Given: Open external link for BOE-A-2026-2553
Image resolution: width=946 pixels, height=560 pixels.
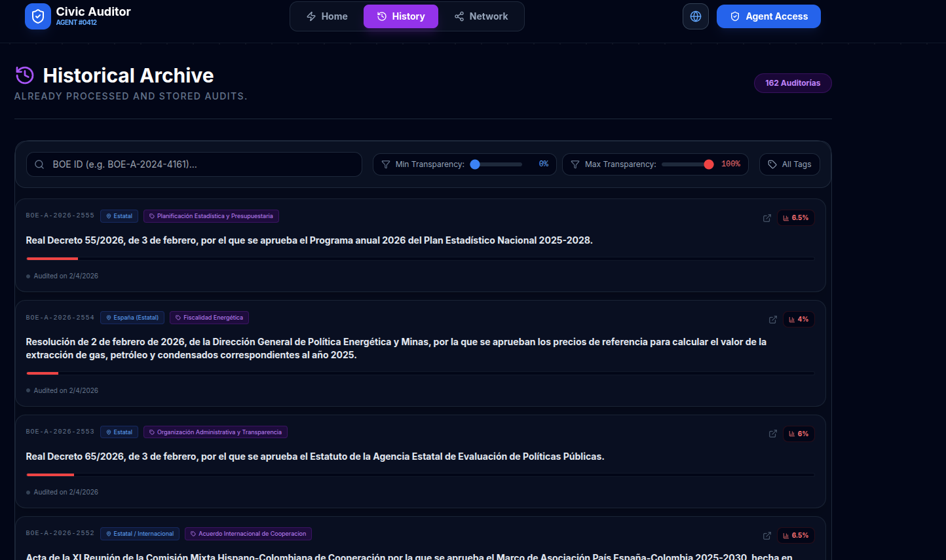Looking at the screenshot, I should [x=773, y=434].
